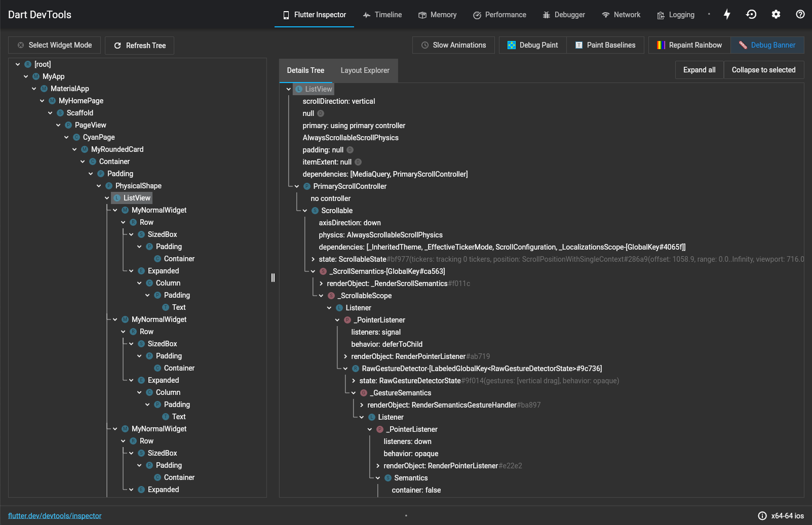Expand the state: ScrollableState row
The height and width of the screenshot is (525, 812).
(313, 259)
